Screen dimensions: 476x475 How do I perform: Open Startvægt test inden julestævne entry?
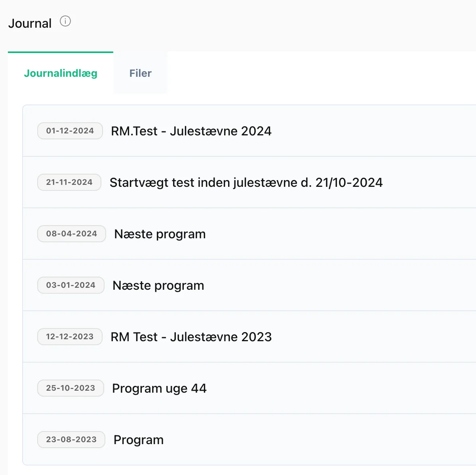(249, 182)
